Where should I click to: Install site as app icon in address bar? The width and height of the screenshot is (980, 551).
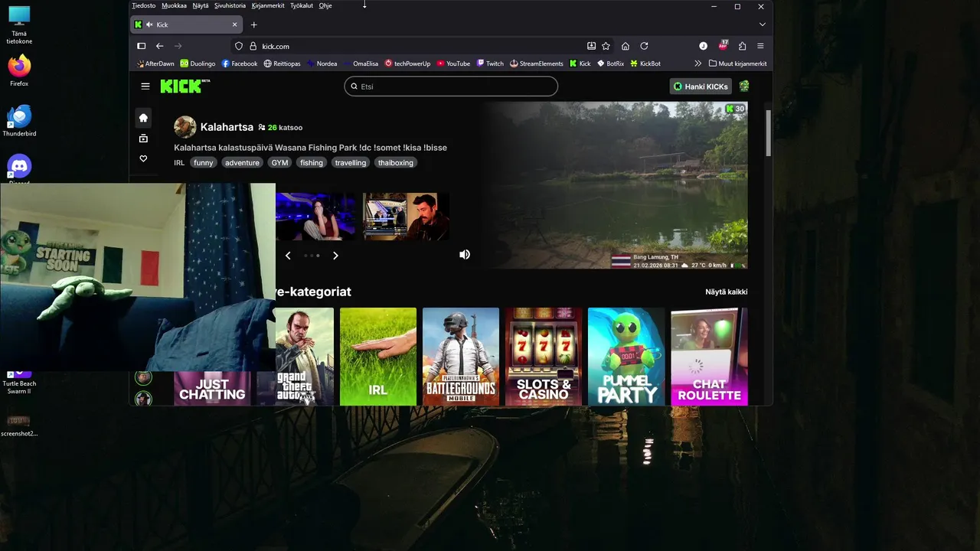(591, 46)
